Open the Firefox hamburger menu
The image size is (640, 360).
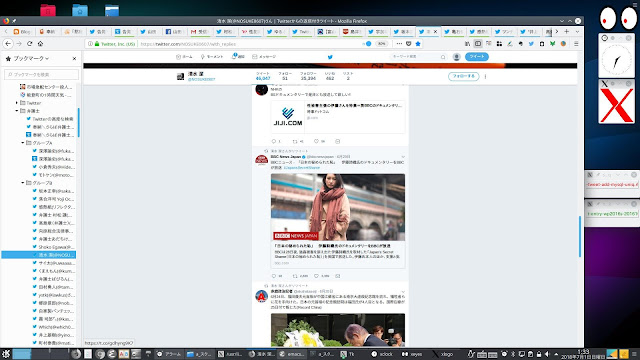tap(576, 44)
